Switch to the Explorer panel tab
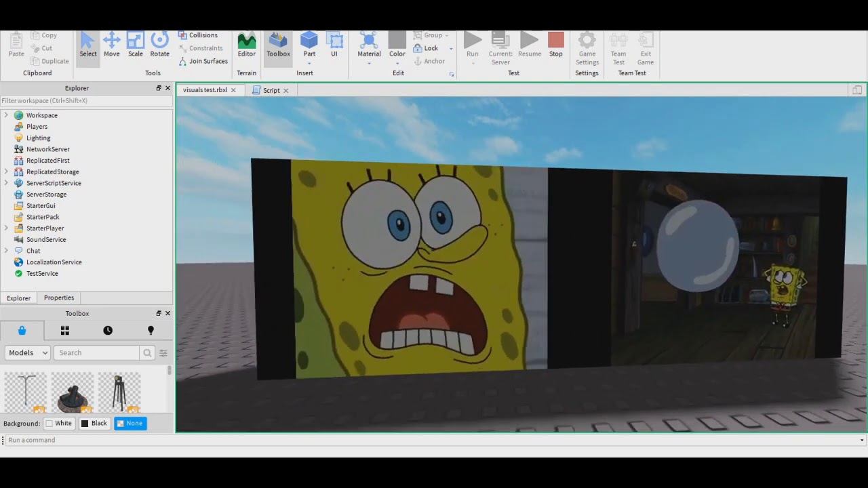This screenshot has height=488, width=868. (18, 298)
